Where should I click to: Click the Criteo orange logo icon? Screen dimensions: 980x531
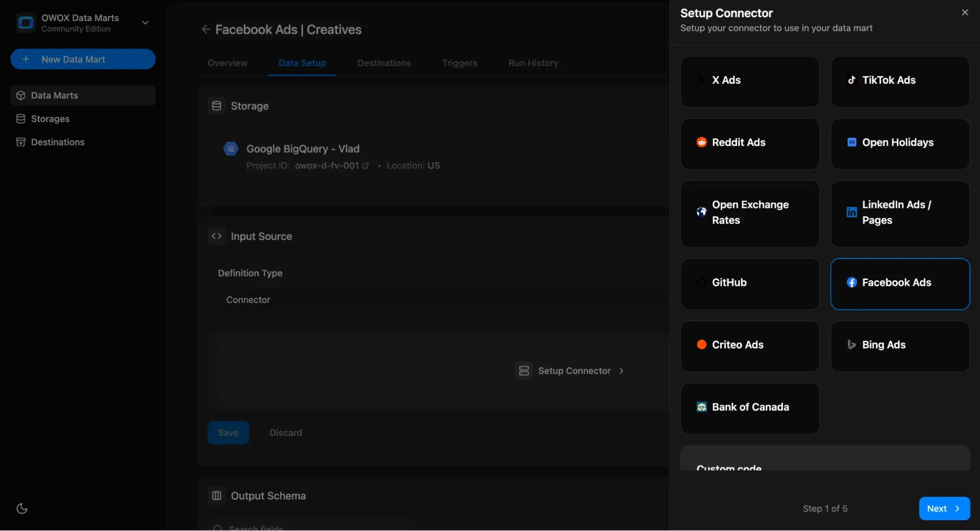[x=702, y=345]
